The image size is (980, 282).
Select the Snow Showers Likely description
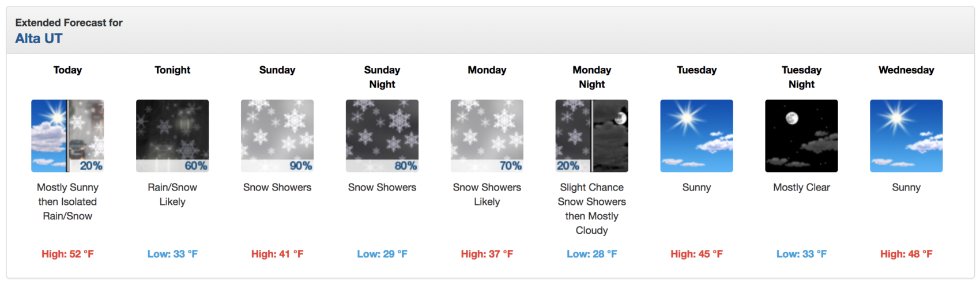[487, 195]
